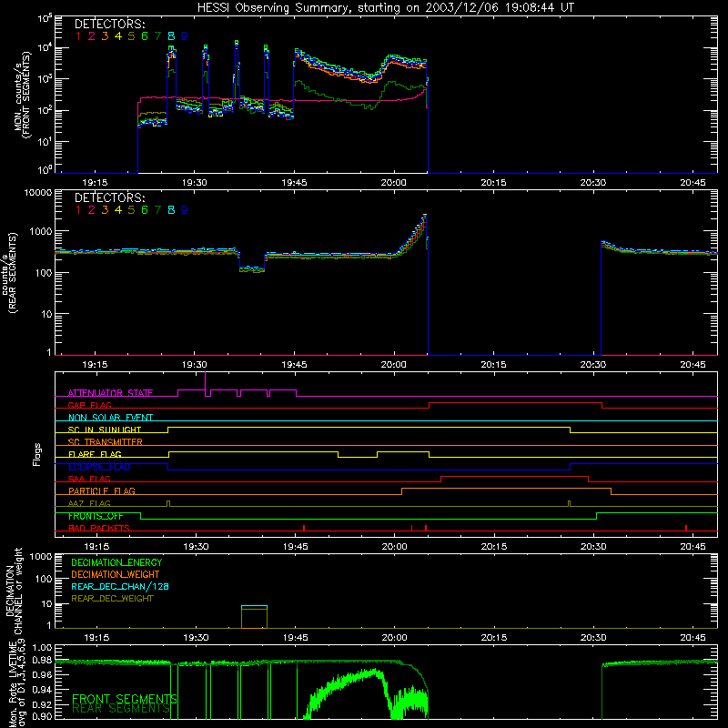
Task: Click detector 4 legend number in rear segments plot
Action: (118, 210)
